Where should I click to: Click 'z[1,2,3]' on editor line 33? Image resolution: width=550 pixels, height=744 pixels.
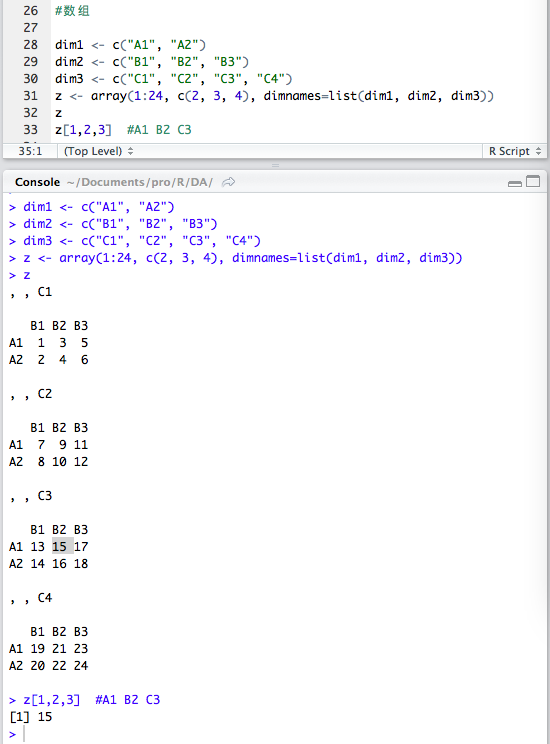click(84, 130)
